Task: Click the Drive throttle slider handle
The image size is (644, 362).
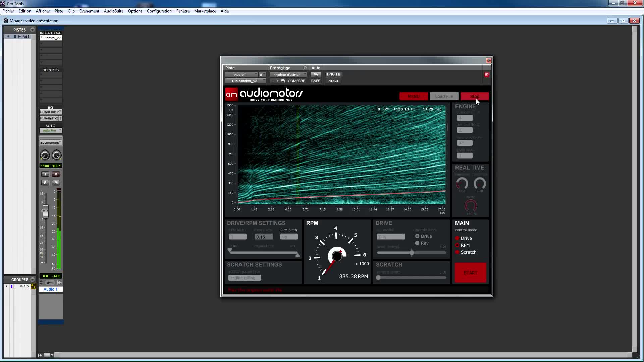Action: pyautogui.click(x=412, y=253)
